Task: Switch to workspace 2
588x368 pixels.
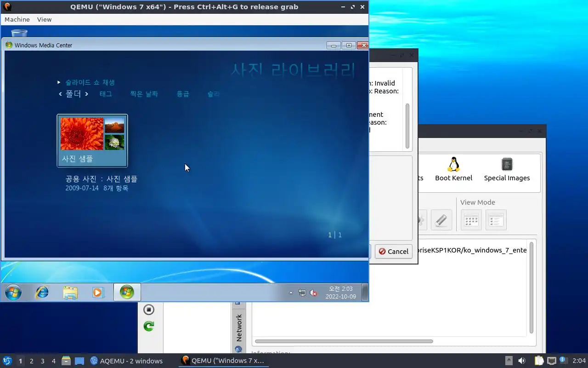Action: pyautogui.click(x=31, y=361)
